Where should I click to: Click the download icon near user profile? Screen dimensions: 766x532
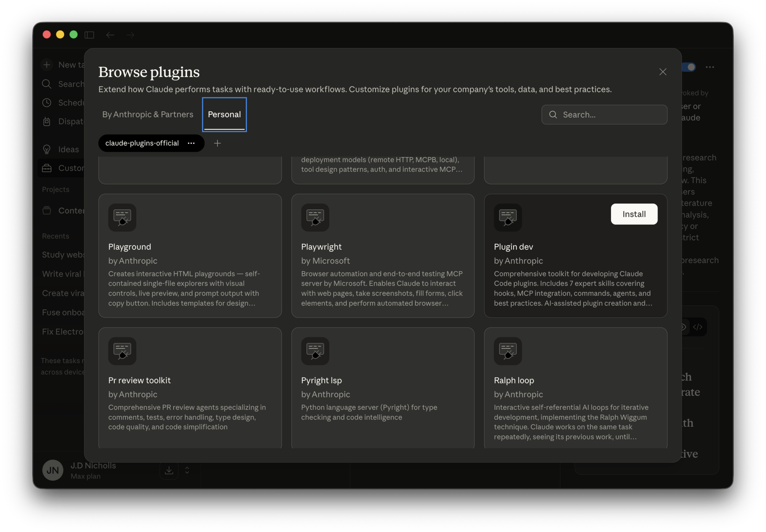click(169, 470)
